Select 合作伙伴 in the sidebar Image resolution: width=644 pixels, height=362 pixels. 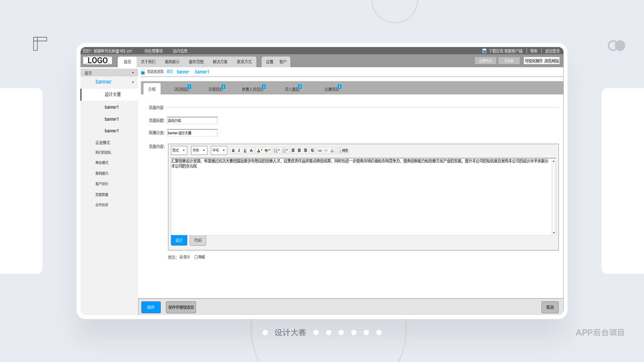pyautogui.click(x=102, y=205)
